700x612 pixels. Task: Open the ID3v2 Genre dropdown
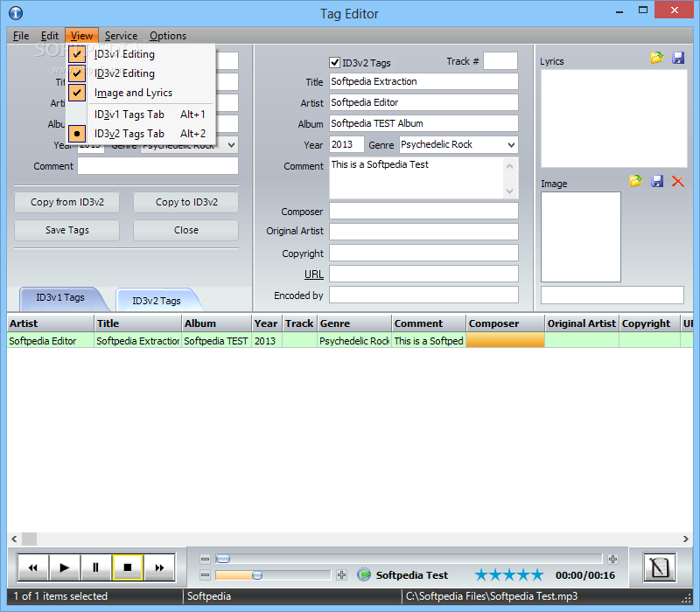point(511,144)
